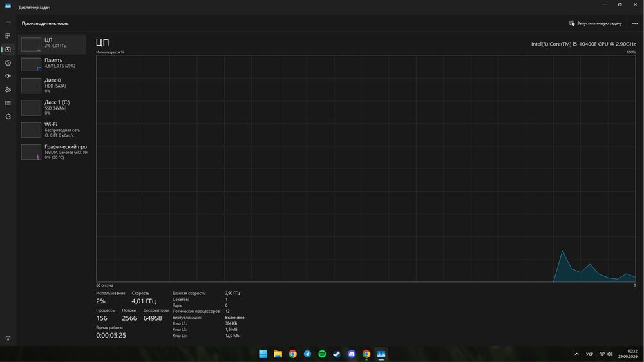Open the hamburger navigation menu
Image resolution: width=644 pixels, height=362 pixels.
pyautogui.click(x=8, y=23)
